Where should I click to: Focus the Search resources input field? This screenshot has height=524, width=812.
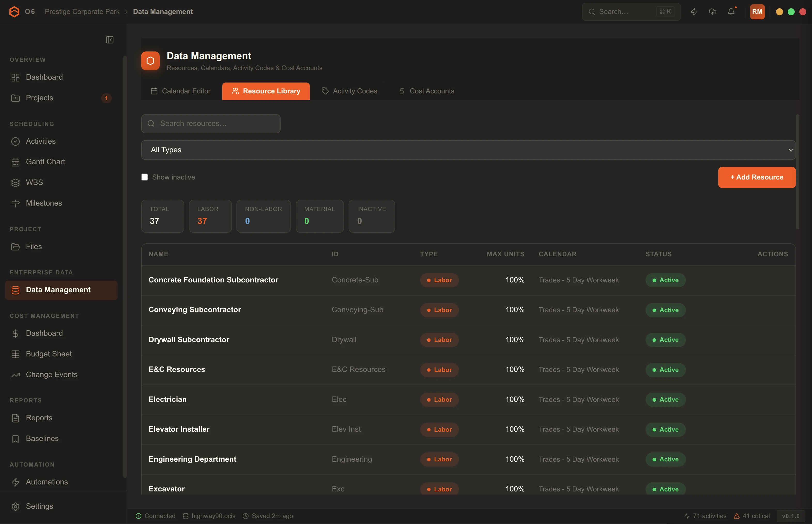pos(211,124)
